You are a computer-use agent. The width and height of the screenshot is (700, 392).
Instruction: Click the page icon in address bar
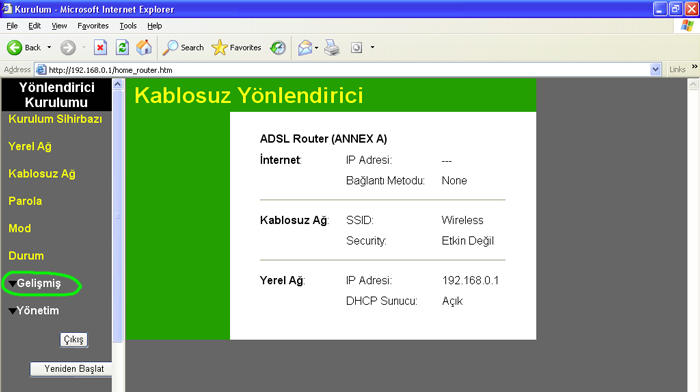pos(41,70)
